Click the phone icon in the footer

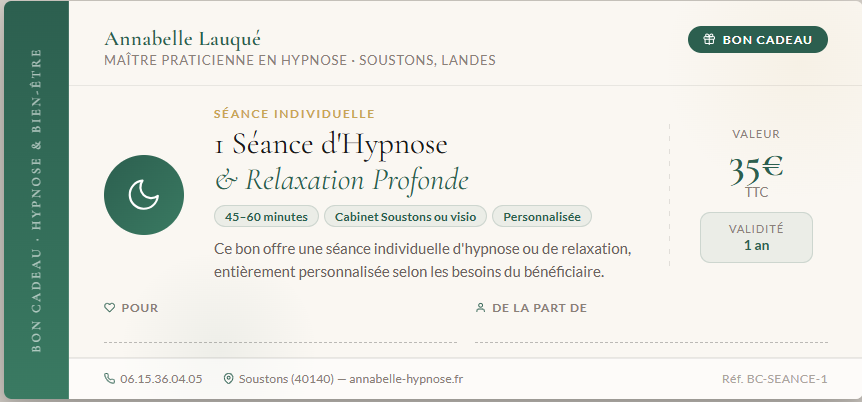[110, 379]
